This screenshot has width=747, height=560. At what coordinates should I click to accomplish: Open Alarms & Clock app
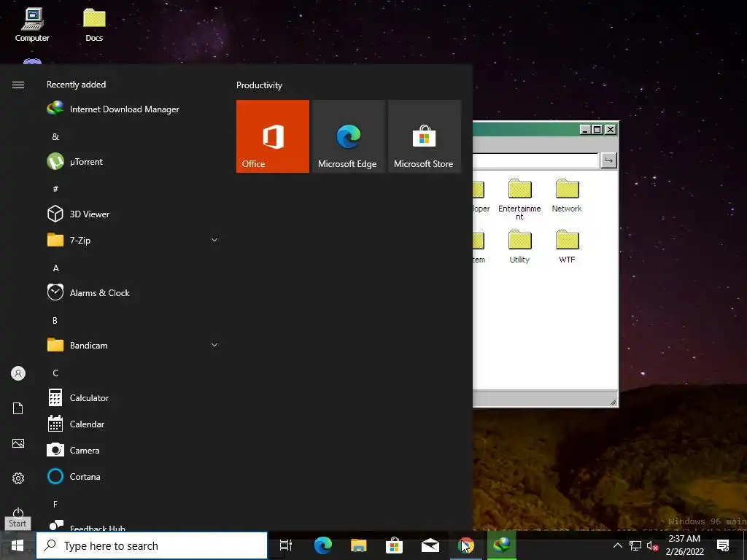coord(133,292)
